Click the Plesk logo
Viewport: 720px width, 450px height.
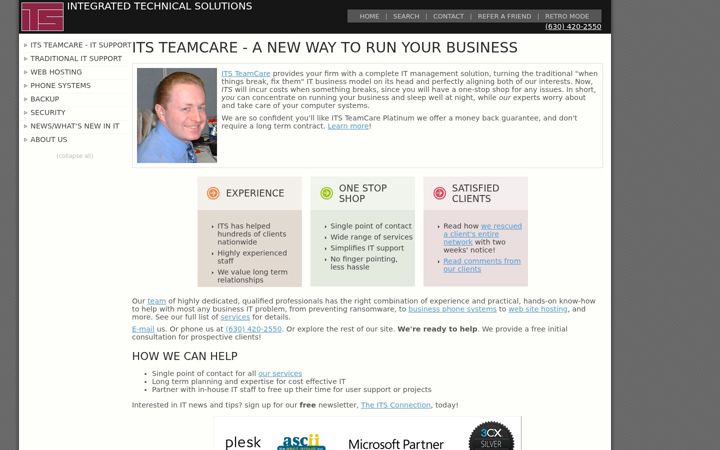243,442
